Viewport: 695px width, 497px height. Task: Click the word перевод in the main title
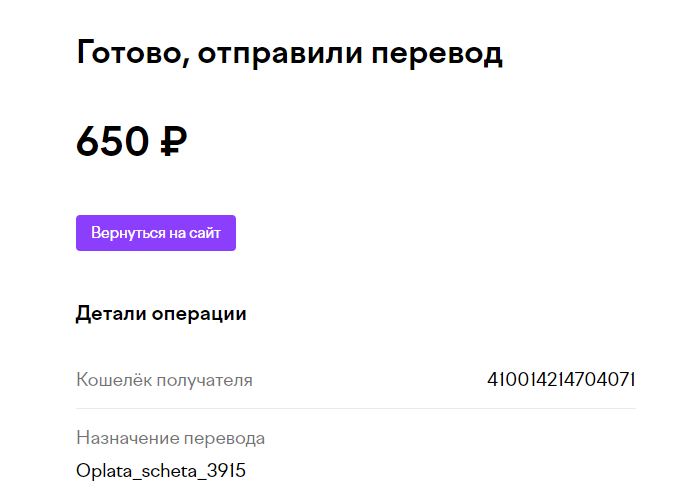437,54
